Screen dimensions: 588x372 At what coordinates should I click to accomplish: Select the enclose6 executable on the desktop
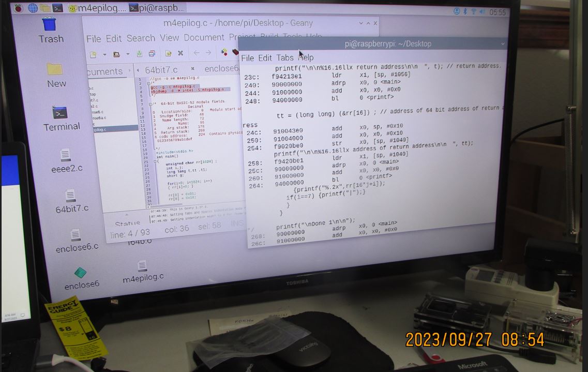[81, 279]
